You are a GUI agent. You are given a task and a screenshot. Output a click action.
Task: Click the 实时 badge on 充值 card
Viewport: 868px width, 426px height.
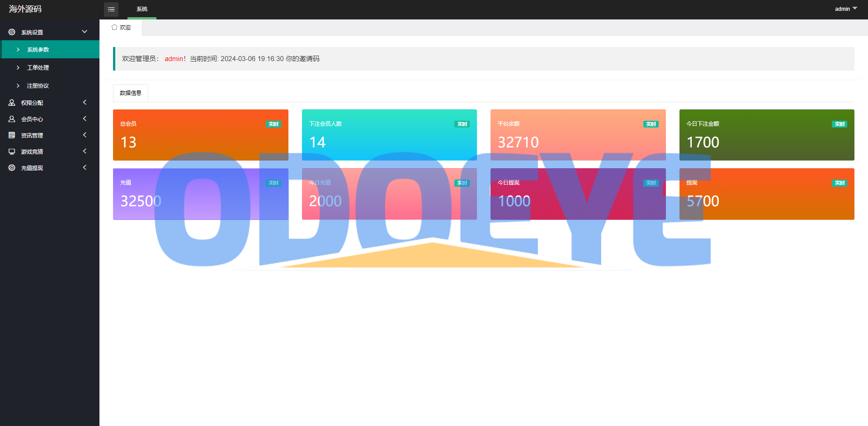tap(274, 183)
